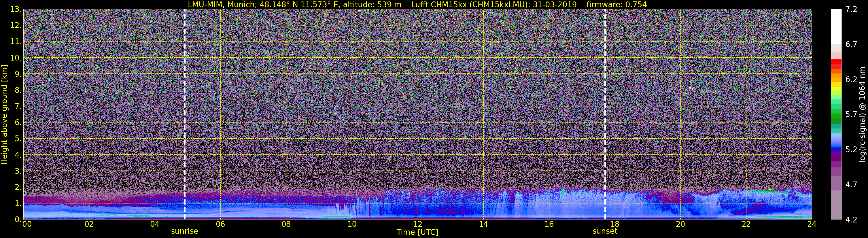Click the height tick label '3.'
This screenshot has width=868, height=238.
click(x=18, y=171)
